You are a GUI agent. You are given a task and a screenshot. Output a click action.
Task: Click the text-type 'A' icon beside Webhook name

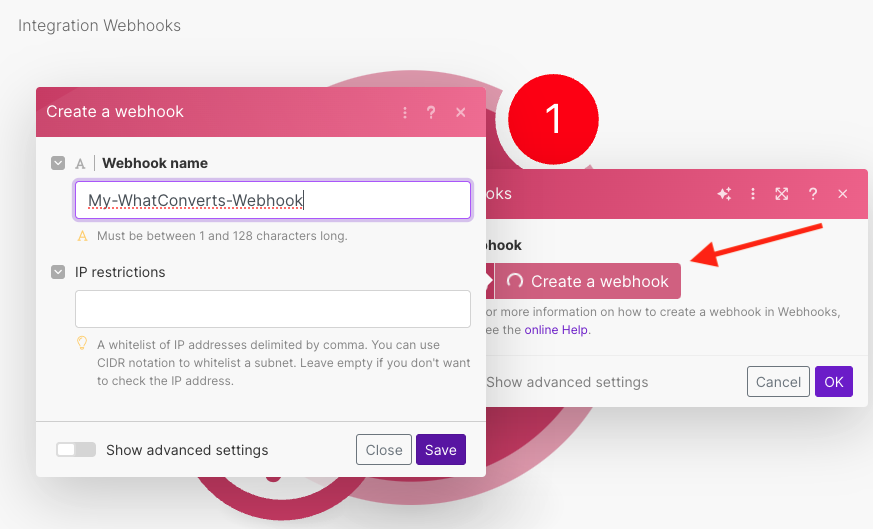point(80,164)
